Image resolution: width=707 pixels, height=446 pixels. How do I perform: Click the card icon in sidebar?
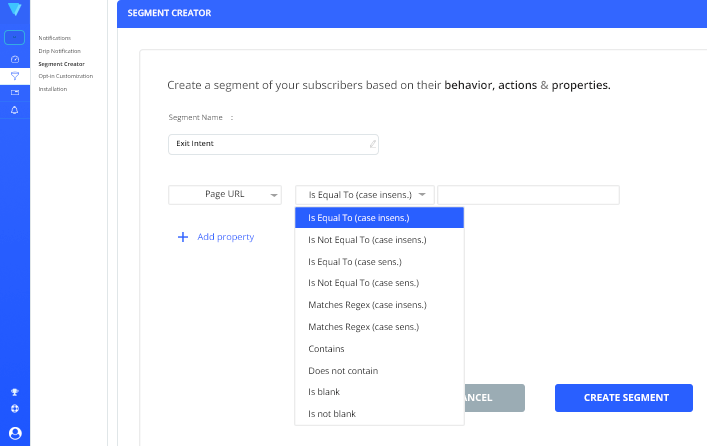pos(14,93)
